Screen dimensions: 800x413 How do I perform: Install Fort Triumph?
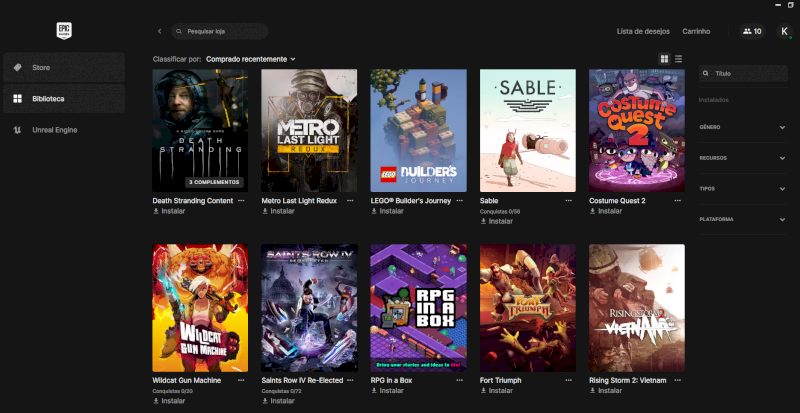point(496,391)
